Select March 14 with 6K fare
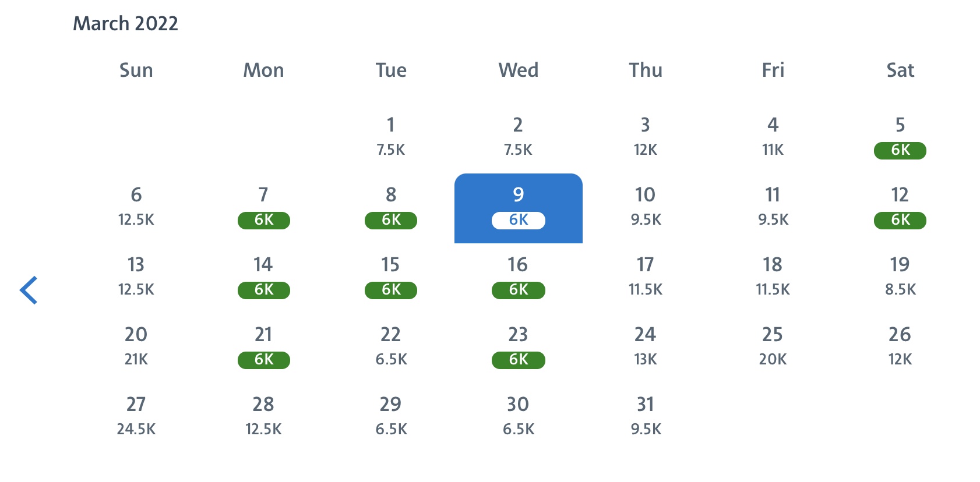Viewport: 980px width, 482px height. coord(263,277)
